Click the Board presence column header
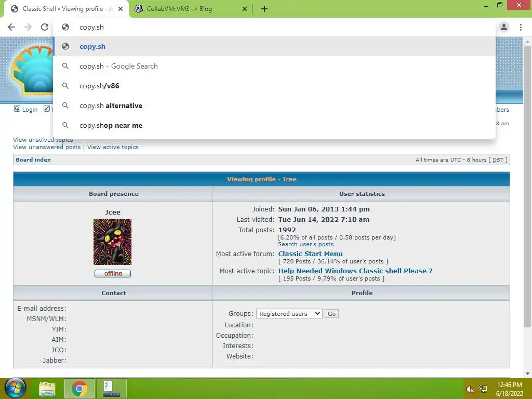This screenshot has width=532, height=399. (x=114, y=194)
